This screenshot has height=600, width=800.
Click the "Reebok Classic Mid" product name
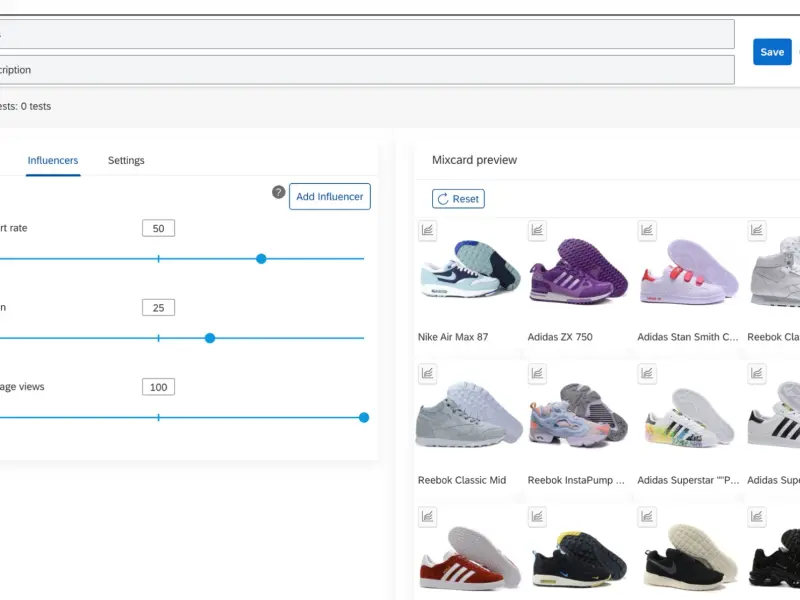tap(462, 480)
